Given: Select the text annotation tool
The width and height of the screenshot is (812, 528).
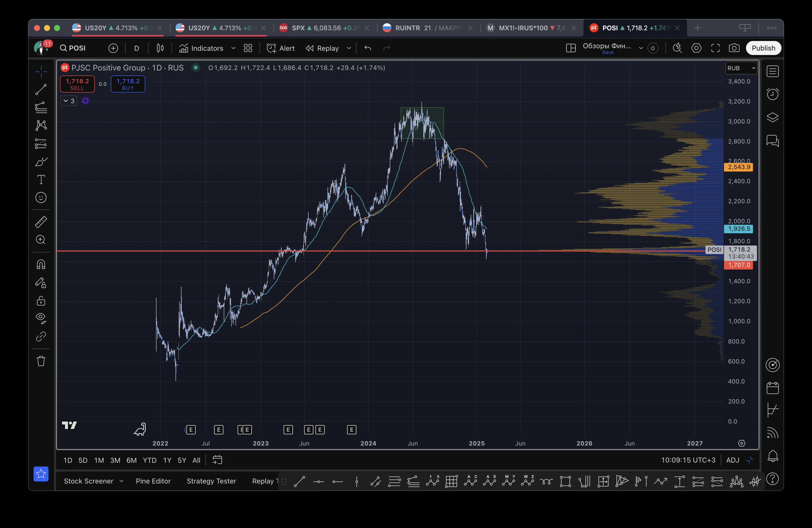Looking at the screenshot, I should pyautogui.click(x=41, y=180).
